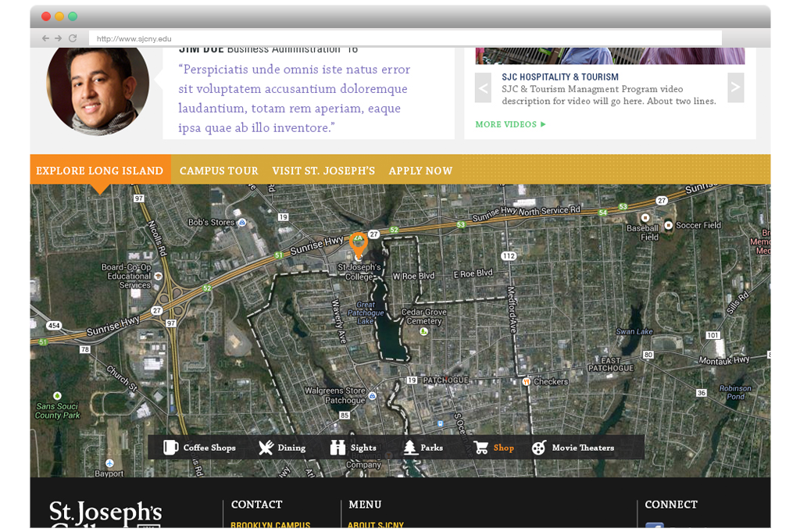The image size is (800, 532).
Task: Show next video with right arrow
Action: [735, 88]
